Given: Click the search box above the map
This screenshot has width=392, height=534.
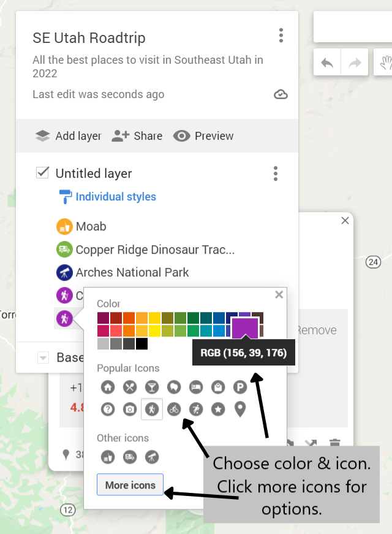Looking at the screenshot, I should [x=353, y=26].
